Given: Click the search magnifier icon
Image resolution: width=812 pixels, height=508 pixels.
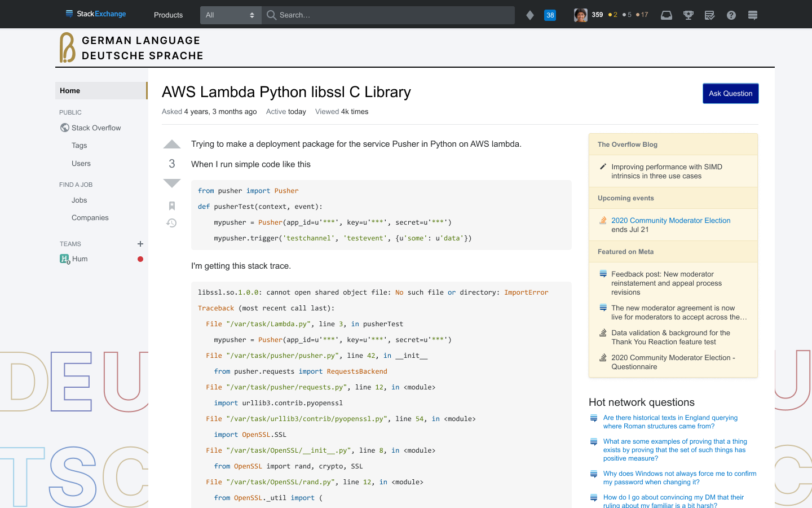Looking at the screenshot, I should pyautogui.click(x=271, y=15).
